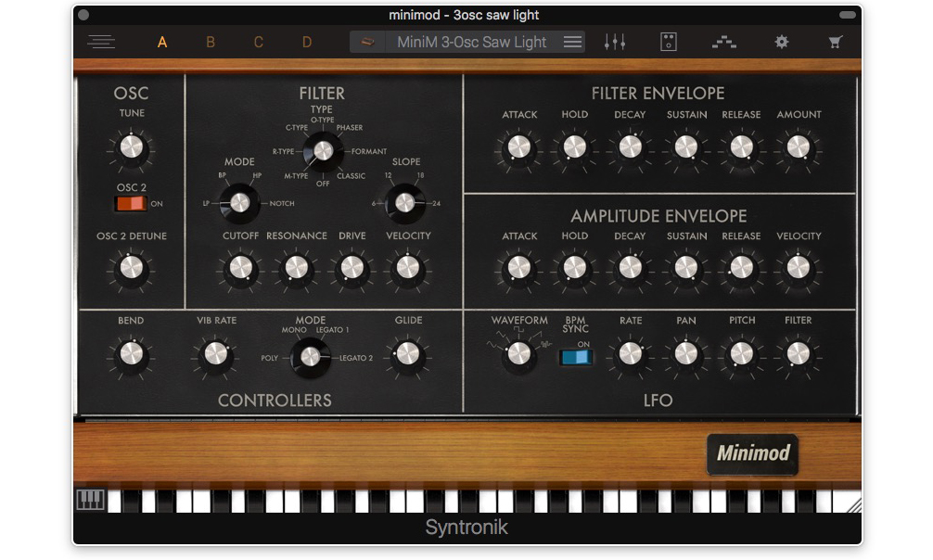Open the preset list menu button
Screen dimensions: 933x560
572,42
